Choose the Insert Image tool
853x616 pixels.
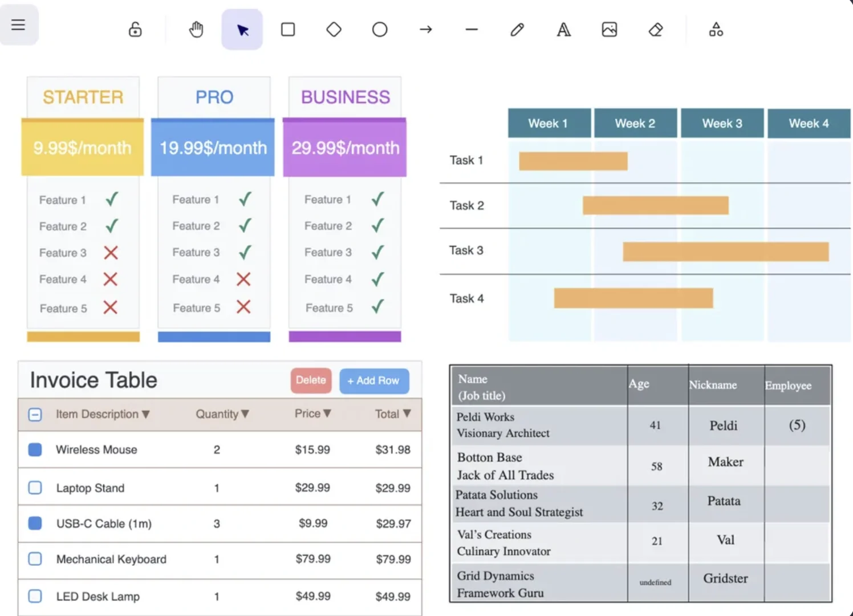click(x=610, y=30)
